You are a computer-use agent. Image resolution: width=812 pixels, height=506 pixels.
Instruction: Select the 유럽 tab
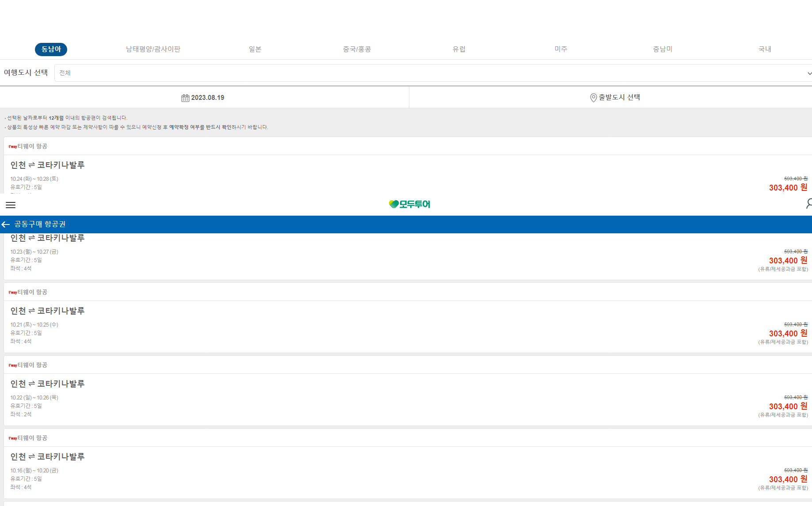coord(459,49)
